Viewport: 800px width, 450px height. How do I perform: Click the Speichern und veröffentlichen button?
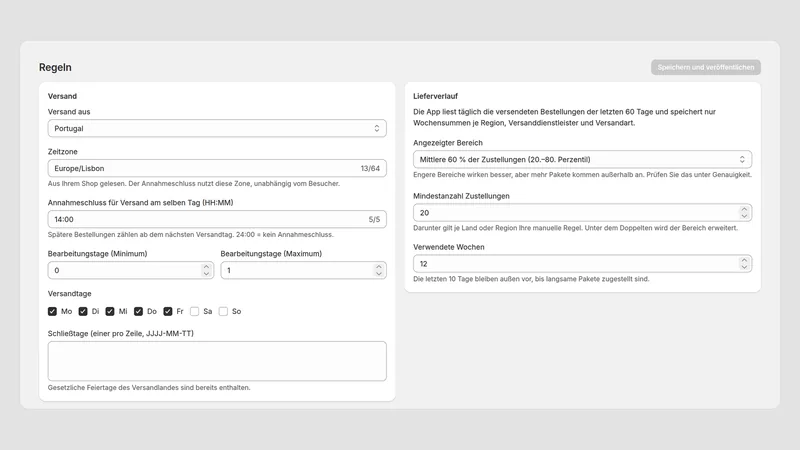click(706, 67)
